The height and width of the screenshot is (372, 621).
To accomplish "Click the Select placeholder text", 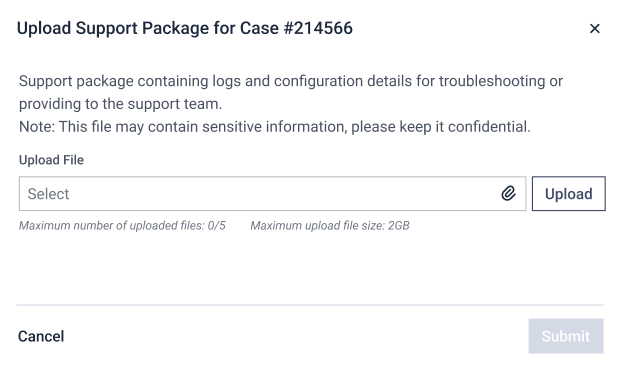I will click(x=48, y=194).
